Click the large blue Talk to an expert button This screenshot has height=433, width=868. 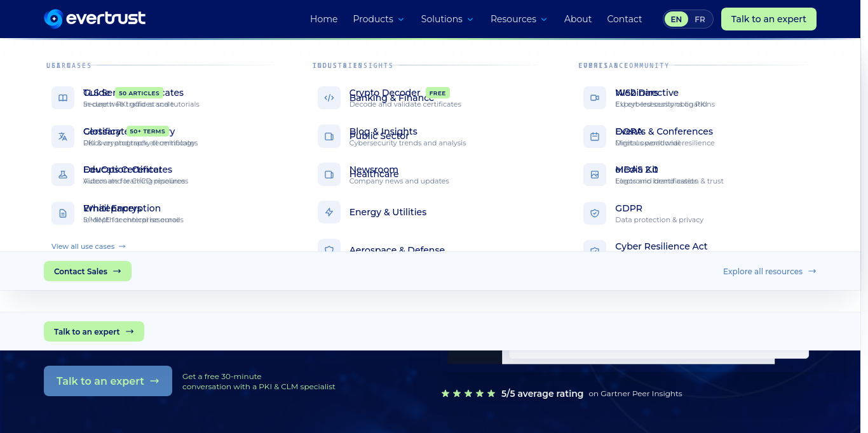tap(108, 381)
